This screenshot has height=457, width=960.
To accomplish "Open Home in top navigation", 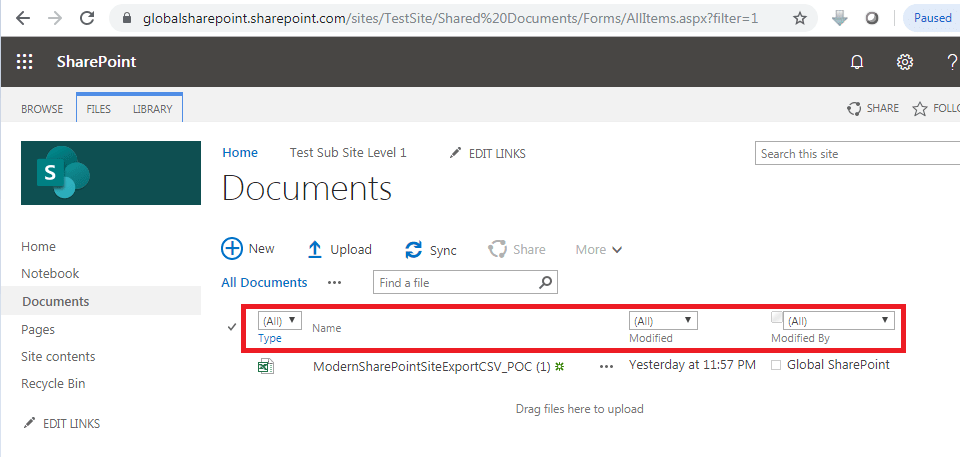I will coord(240,153).
